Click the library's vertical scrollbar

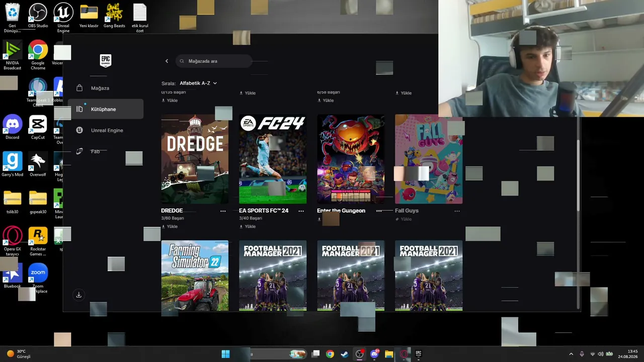pyautogui.click(x=578, y=176)
